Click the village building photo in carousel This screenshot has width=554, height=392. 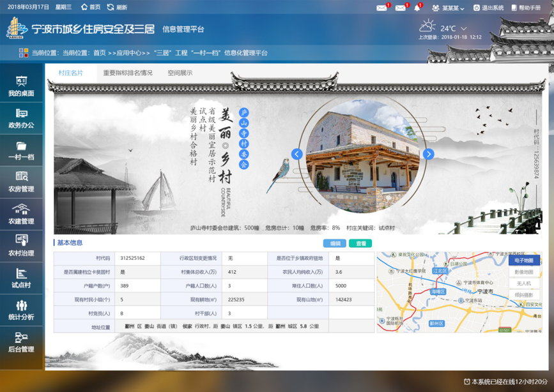point(362,156)
